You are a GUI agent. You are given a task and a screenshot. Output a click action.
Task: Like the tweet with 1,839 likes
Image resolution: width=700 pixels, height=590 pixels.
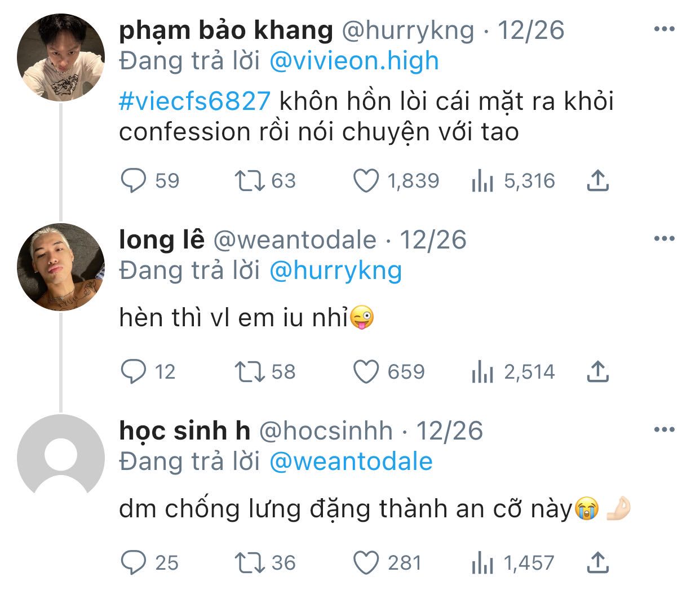366,181
